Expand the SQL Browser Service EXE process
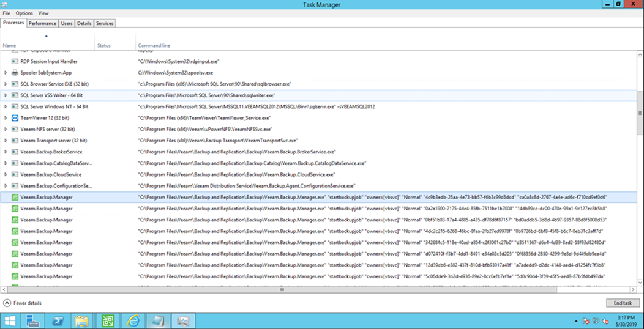Image resolution: width=644 pixels, height=329 pixels. point(6,84)
